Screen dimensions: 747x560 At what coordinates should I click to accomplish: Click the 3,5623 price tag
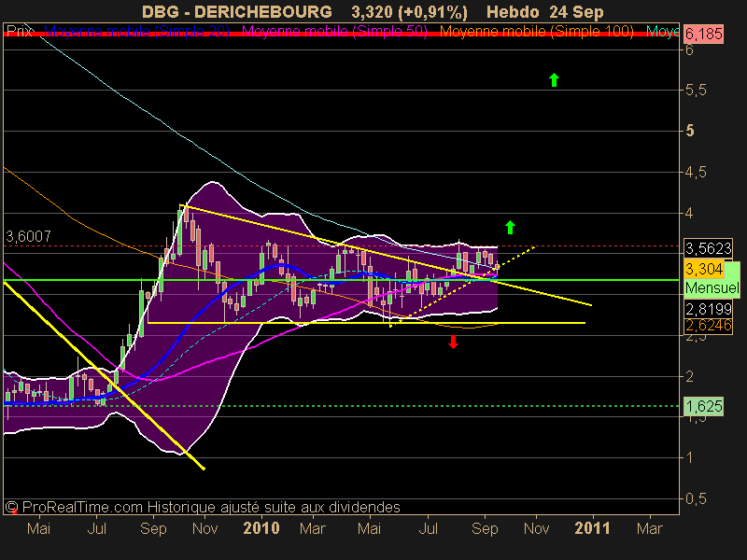[x=708, y=248]
